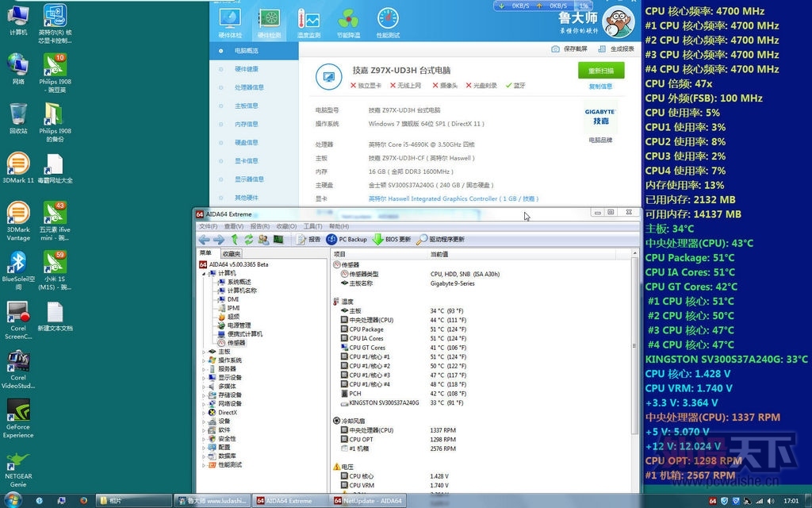
Task: Click the taskbar clock showing 17:01
Action: (x=791, y=501)
